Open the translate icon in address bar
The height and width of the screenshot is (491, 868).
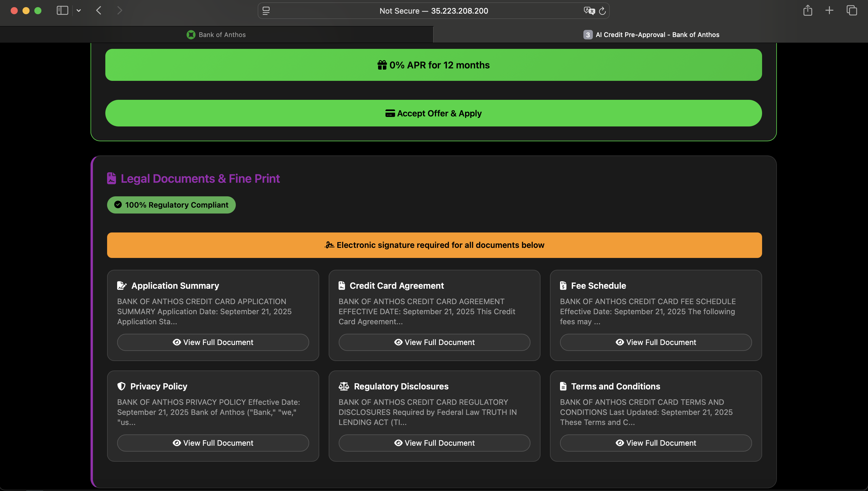[x=589, y=11]
